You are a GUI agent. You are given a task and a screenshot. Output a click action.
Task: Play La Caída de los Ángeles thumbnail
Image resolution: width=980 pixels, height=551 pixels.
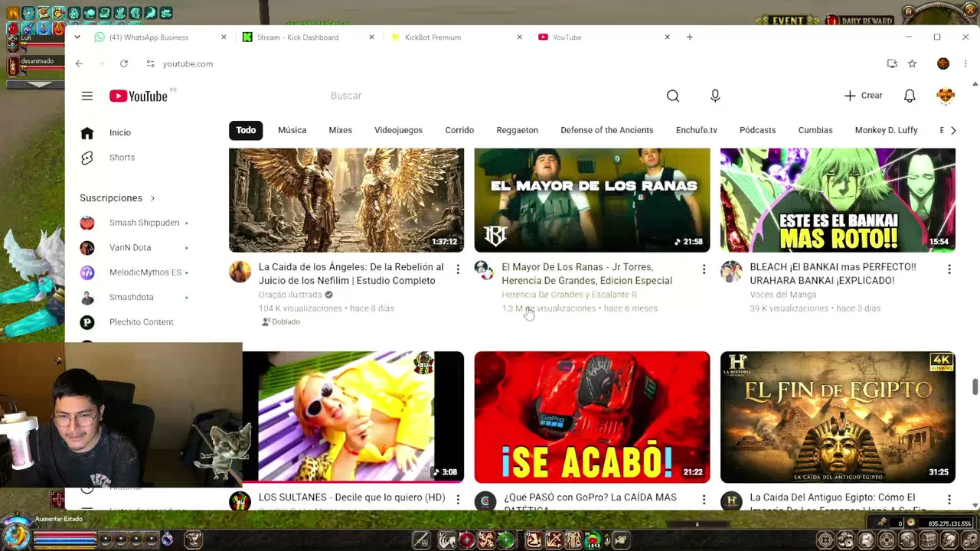(346, 200)
